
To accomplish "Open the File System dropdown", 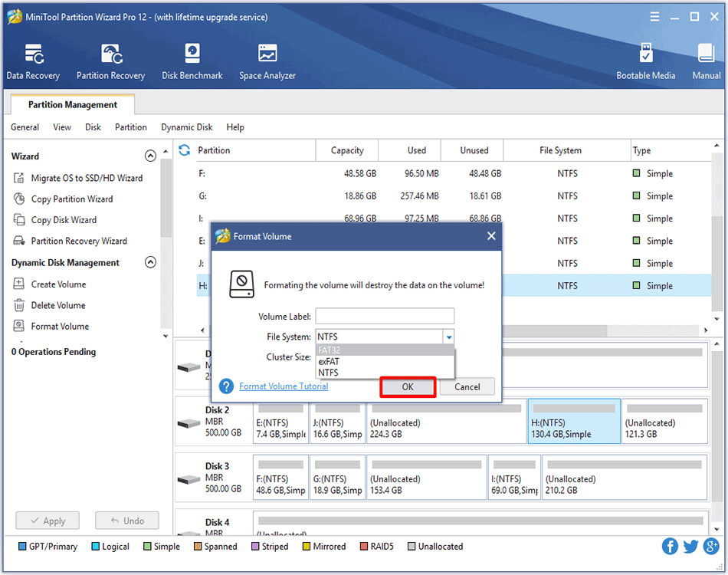I will (x=449, y=337).
